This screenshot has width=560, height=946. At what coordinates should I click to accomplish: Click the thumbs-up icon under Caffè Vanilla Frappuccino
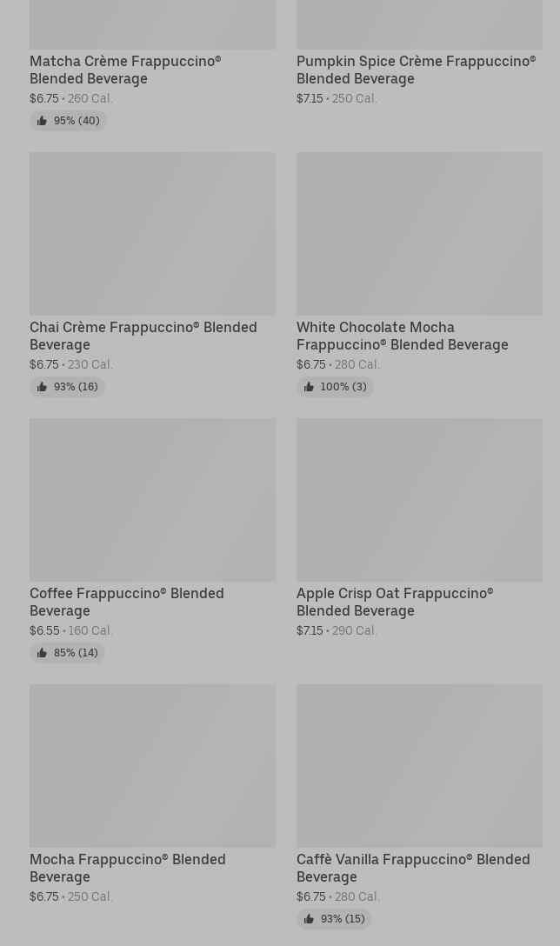click(309, 919)
